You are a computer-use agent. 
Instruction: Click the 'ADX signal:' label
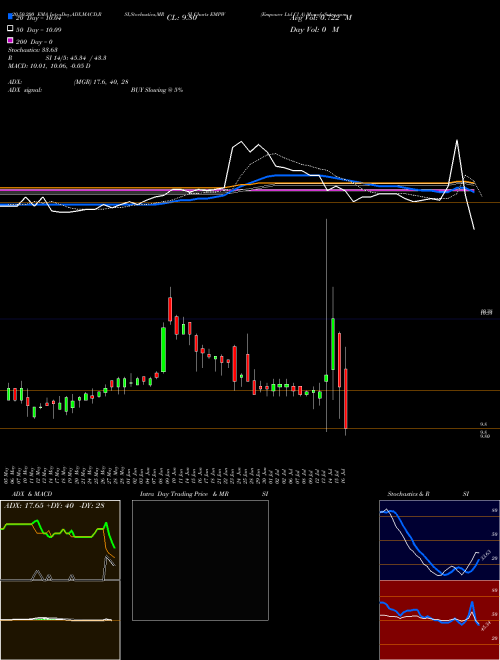coord(25,90)
